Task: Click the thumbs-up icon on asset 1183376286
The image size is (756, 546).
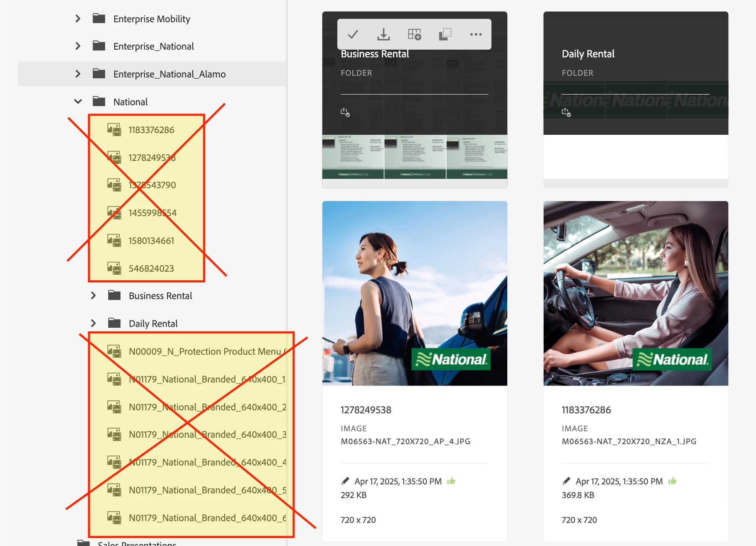Action: 673,481
